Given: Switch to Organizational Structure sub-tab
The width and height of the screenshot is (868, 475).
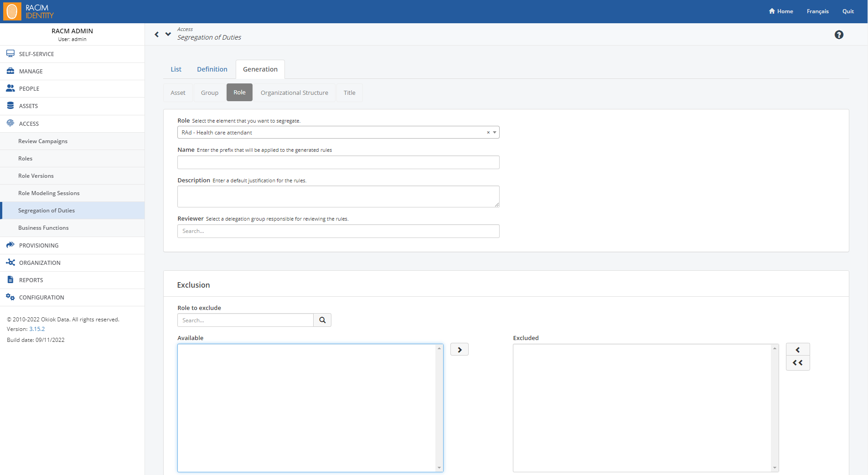Looking at the screenshot, I should [x=294, y=93].
